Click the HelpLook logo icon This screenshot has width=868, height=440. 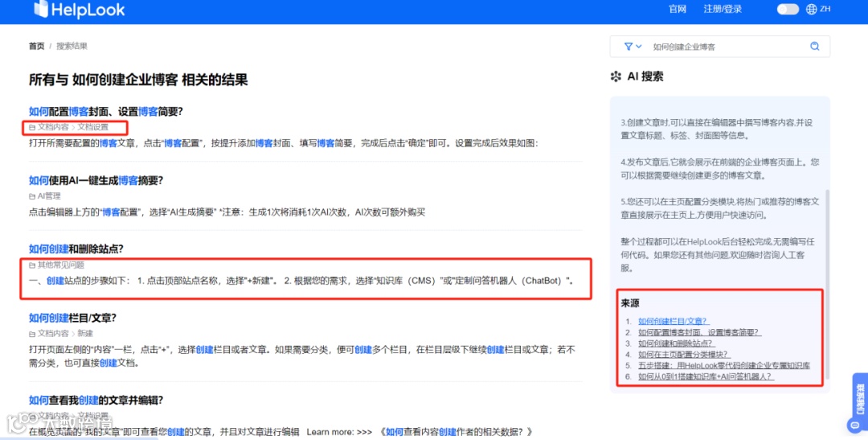(41, 8)
